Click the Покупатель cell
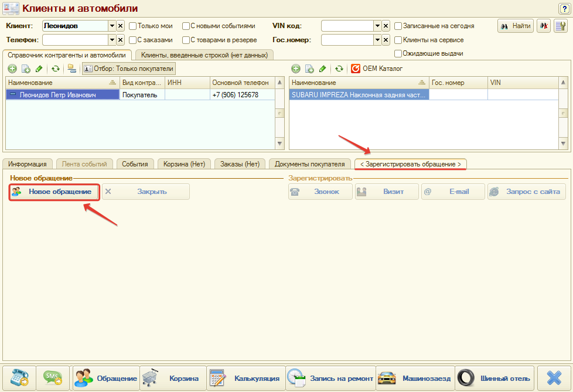The image size is (573, 392). point(142,94)
